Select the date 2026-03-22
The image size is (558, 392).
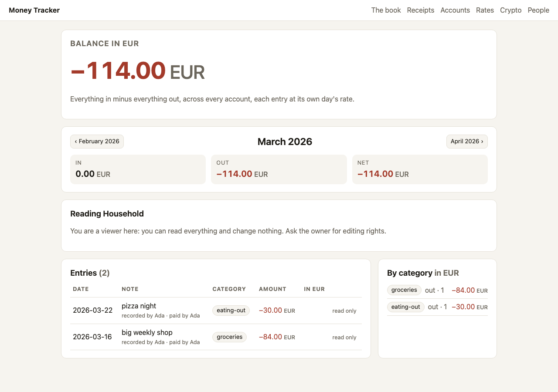tap(92, 311)
